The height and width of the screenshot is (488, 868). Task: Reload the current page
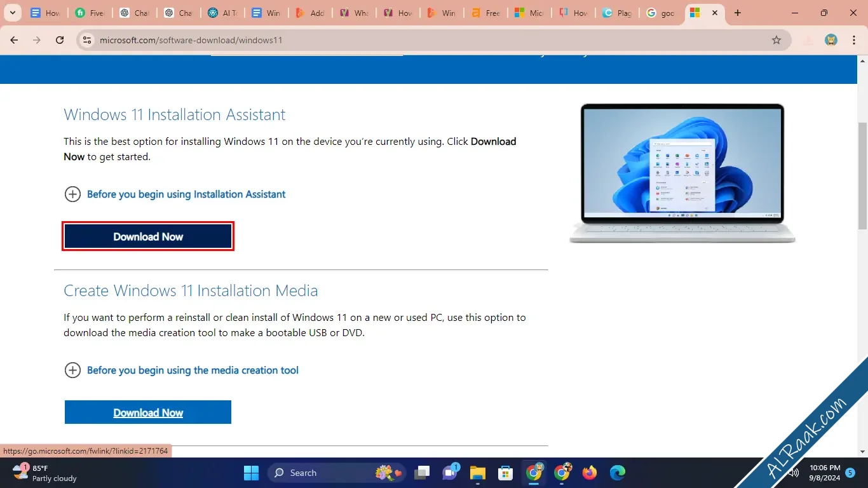coord(60,40)
